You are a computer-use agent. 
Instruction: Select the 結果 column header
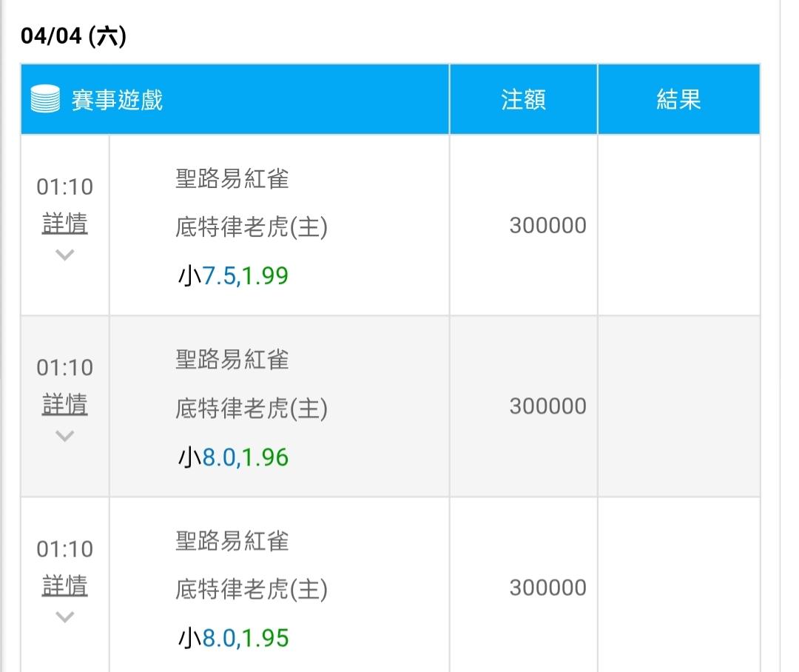(678, 99)
